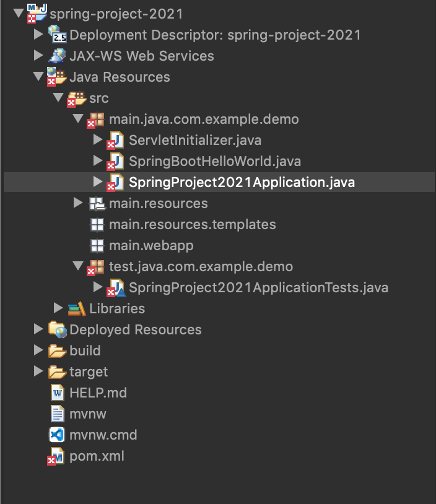436x504 pixels.
Task: Select the 'SpringProject2021Application.java' file name
Action: [x=242, y=182]
